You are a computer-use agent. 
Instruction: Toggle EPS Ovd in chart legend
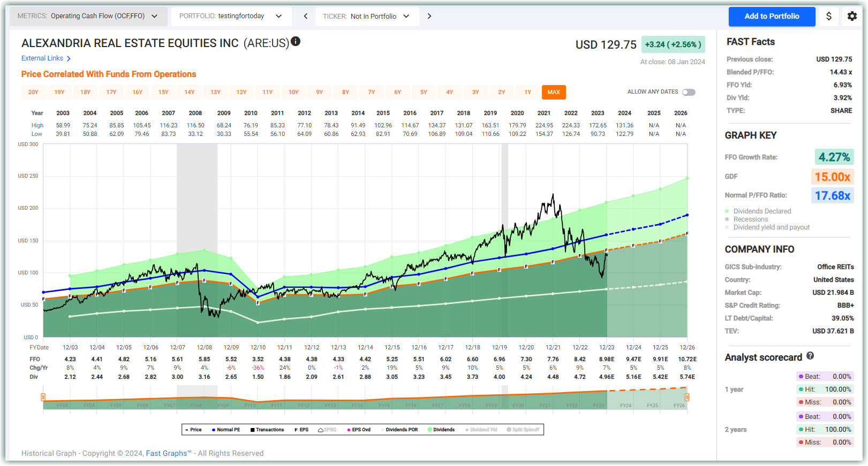[359, 430]
